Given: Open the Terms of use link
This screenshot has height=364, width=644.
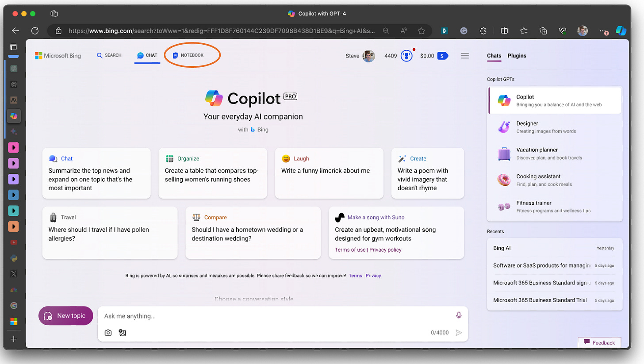Looking at the screenshot, I should click(350, 249).
